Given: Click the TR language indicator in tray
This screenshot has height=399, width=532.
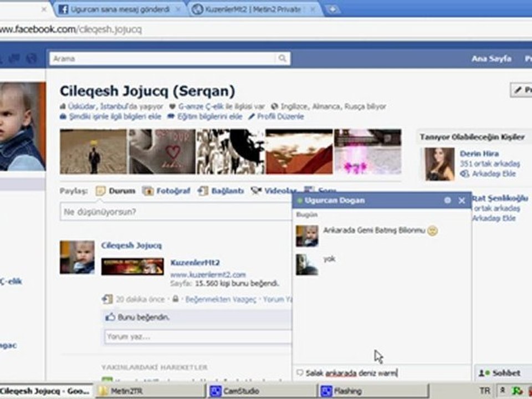Looking at the screenshot, I should [x=484, y=391].
